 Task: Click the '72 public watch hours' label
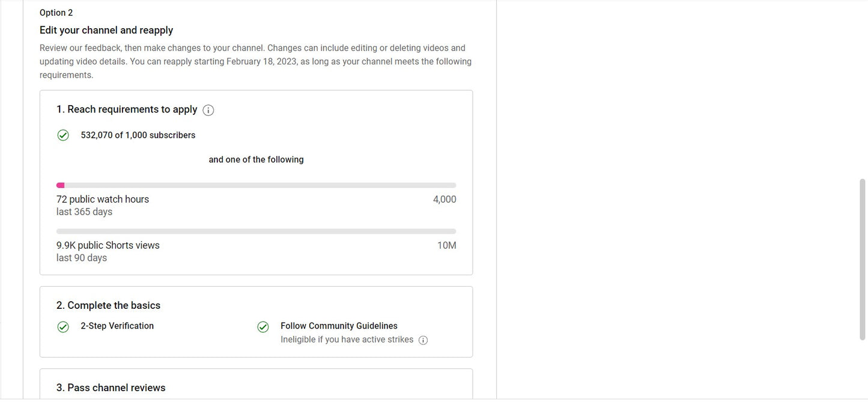103,199
